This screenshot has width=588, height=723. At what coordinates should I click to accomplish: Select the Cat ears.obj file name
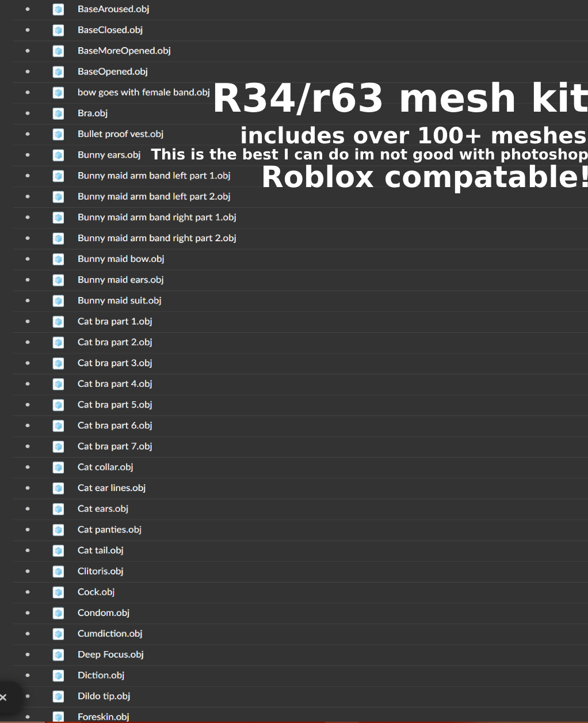103,509
